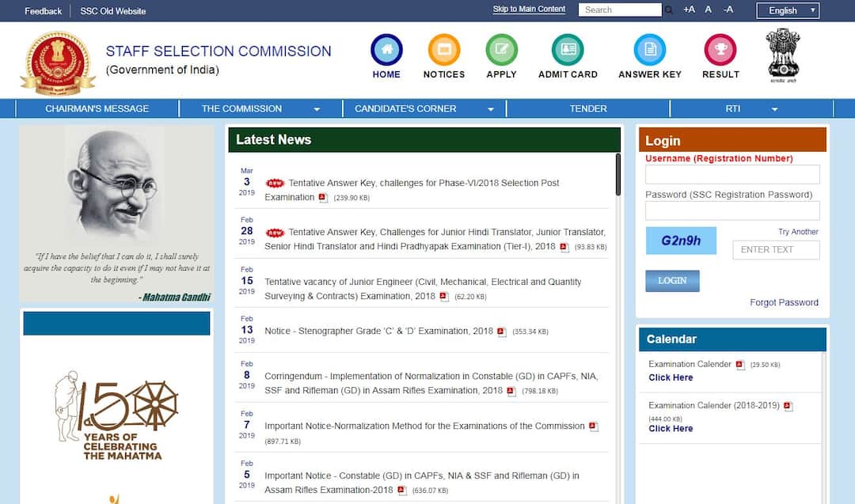
Task: Open the Notices icon
Action: pos(444,50)
